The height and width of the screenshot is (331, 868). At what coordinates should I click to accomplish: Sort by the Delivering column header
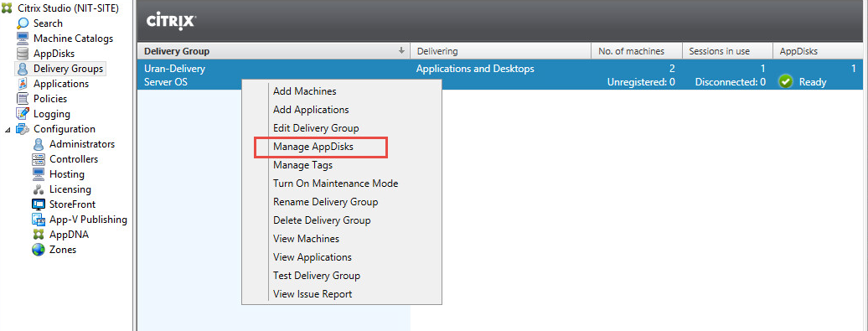click(x=500, y=51)
